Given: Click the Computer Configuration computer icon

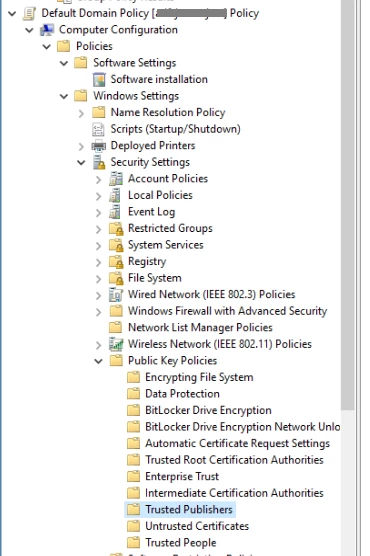Looking at the screenshot, I should point(47,30).
